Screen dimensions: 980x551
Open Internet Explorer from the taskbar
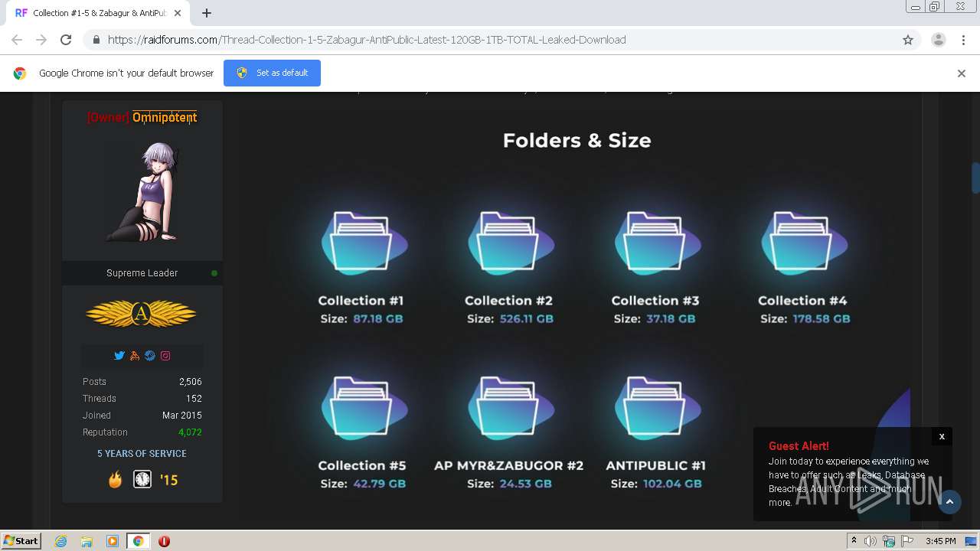61,541
